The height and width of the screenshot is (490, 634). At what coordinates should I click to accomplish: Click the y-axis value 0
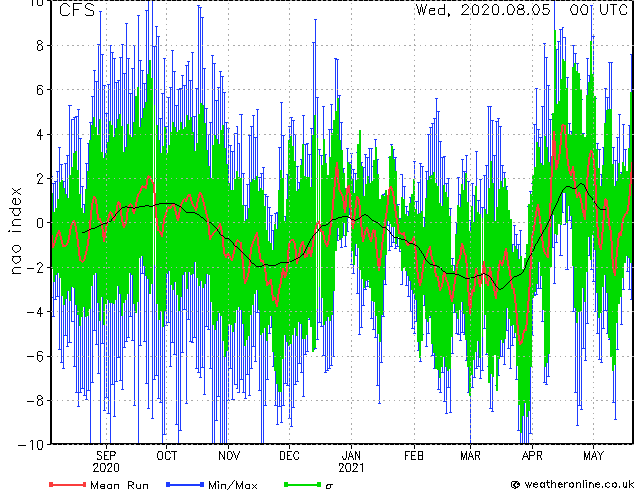click(x=40, y=223)
